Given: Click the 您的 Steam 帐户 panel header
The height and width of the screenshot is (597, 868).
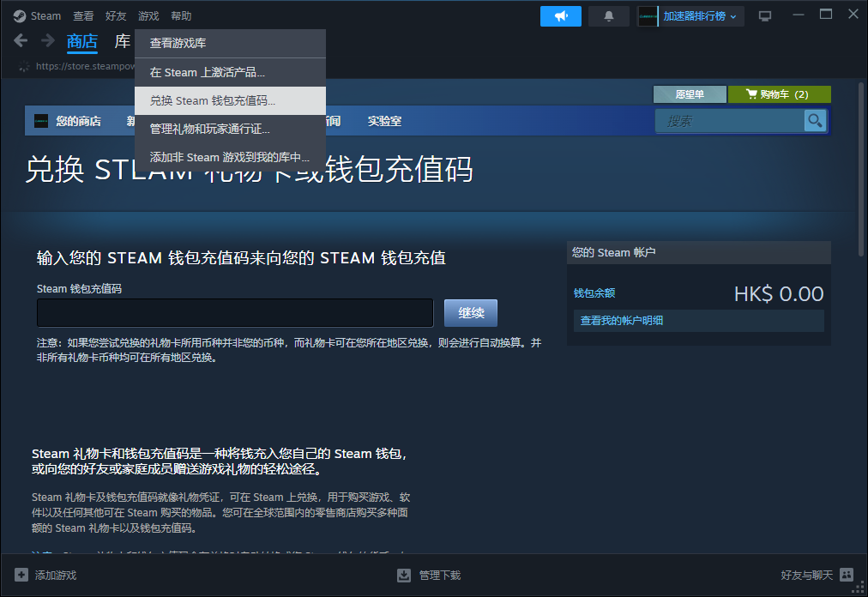Looking at the screenshot, I should pos(699,252).
